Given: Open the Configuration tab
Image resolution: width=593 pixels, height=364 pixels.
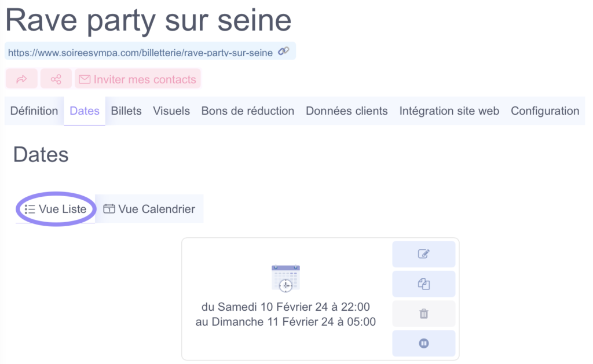Looking at the screenshot, I should (545, 111).
